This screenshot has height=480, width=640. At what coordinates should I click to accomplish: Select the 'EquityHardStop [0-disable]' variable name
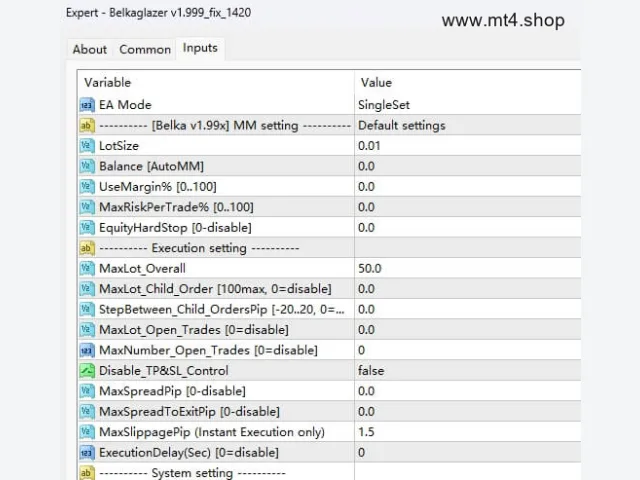[x=175, y=227]
